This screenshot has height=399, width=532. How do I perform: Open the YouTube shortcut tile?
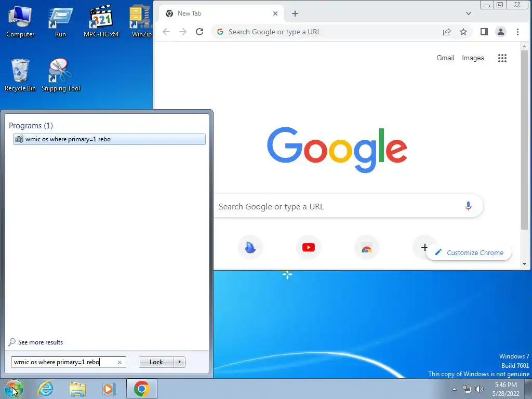[309, 247]
